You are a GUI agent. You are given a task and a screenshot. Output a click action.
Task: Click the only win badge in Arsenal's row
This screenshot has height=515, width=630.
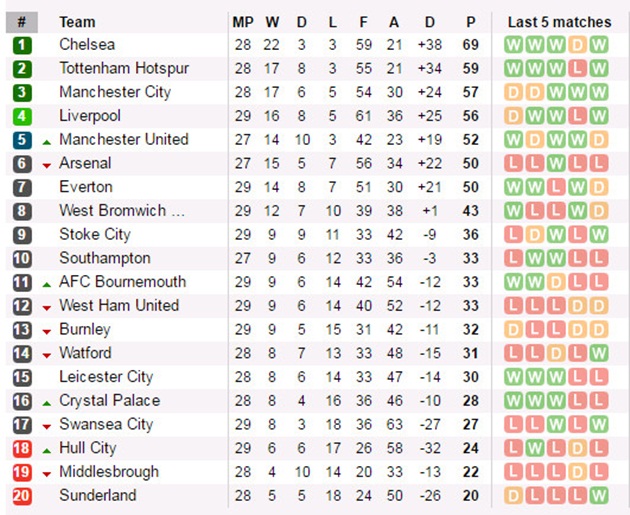(x=556, y=163)
